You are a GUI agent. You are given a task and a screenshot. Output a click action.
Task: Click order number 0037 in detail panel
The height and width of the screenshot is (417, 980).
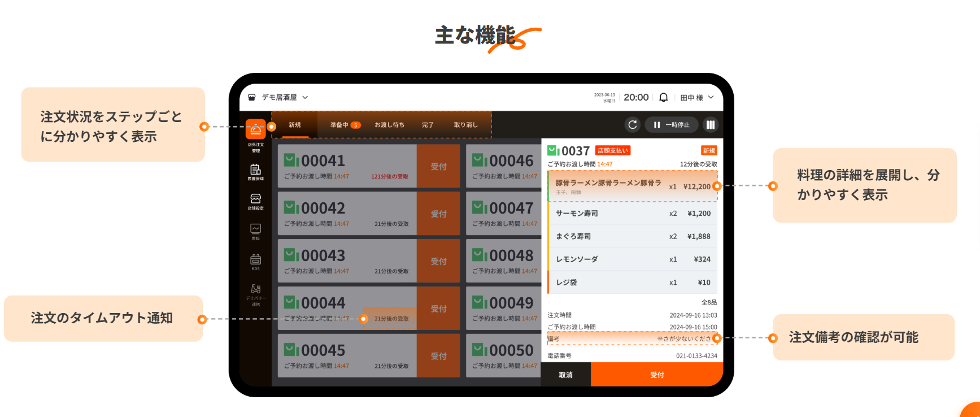coord(576,151)
